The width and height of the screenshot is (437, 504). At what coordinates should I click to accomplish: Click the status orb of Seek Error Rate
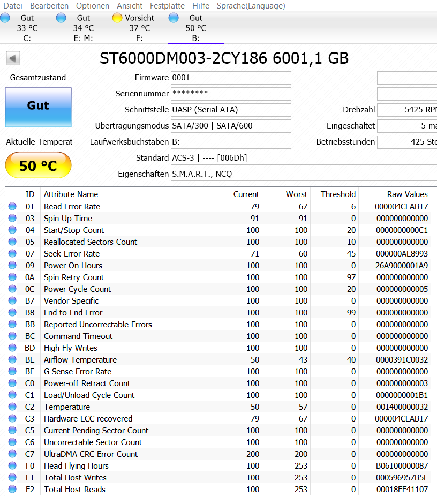(12, 254)
